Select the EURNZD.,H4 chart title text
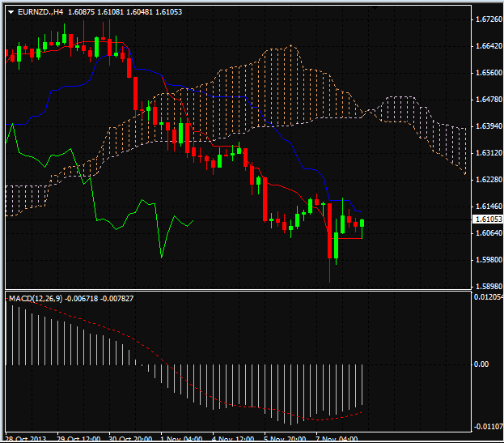504x443 pixels. 40,12
